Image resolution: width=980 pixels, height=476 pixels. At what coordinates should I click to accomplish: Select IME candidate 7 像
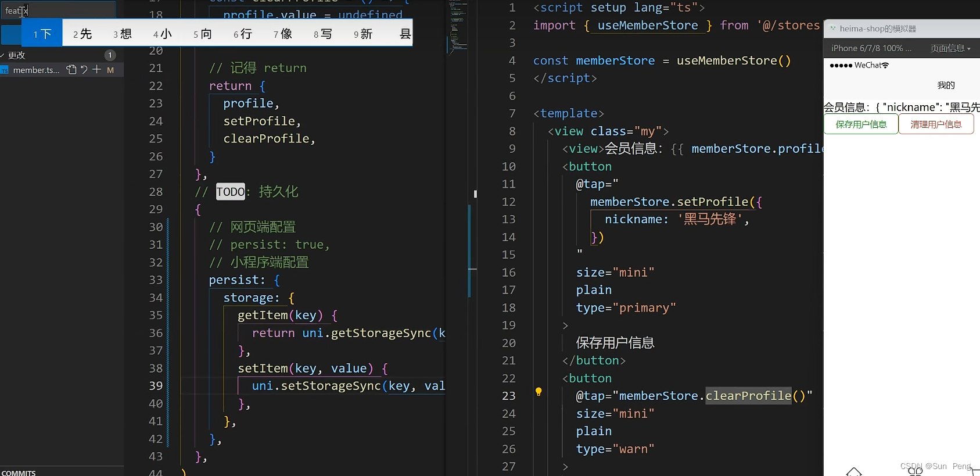click(282, 34)
